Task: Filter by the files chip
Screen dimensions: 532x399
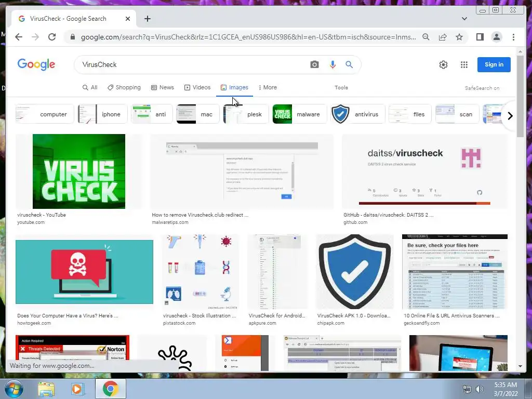Action: [x=410, y=114]
